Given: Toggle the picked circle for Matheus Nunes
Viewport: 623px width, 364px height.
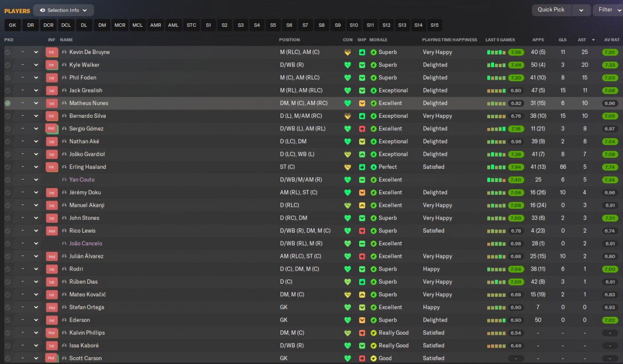Looking at the screenshot, I should point(8,103).
